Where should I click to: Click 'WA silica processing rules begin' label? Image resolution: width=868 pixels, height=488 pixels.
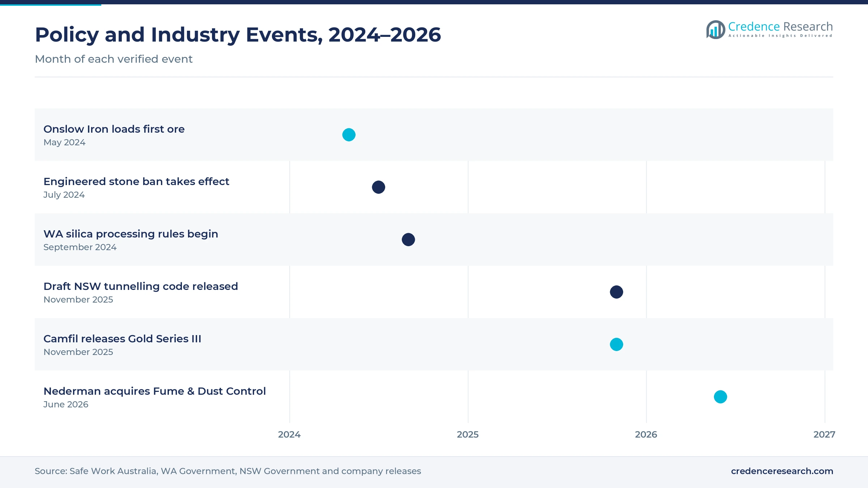[x=131, y=234]
